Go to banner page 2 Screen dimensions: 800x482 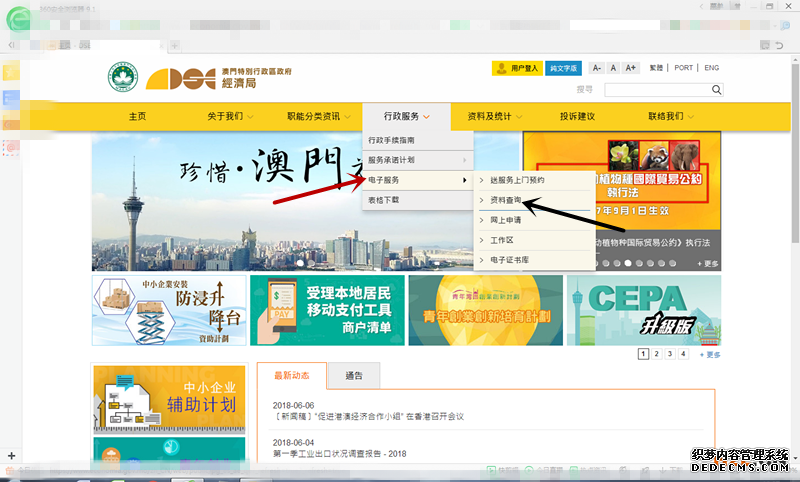657,353
